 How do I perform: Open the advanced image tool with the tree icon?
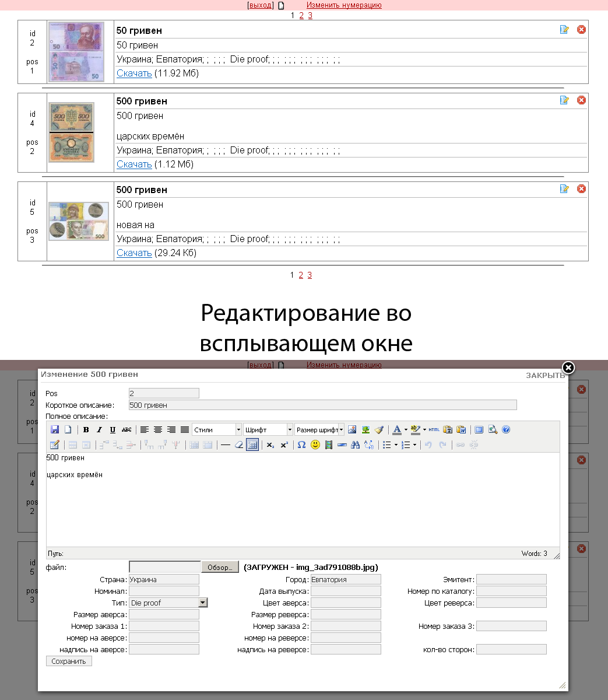pyautogui.click(x=365, y=430)
